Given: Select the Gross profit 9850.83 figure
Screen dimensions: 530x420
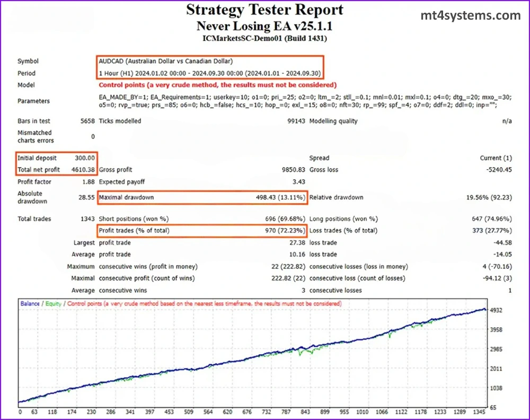Looking at the screenshot, I should (293, 170).
